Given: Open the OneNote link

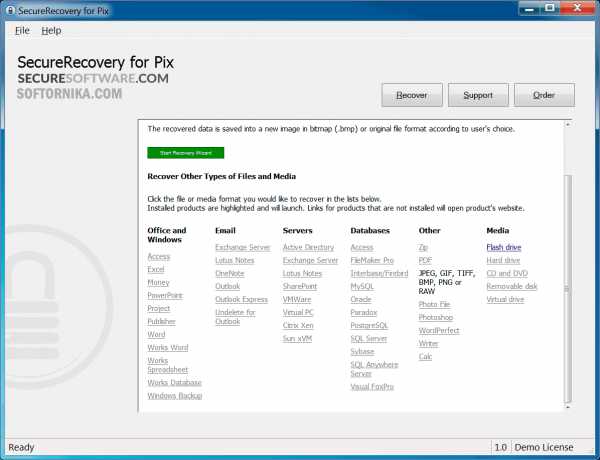Looking at the screenshot, I should click(x=230, y=273).
